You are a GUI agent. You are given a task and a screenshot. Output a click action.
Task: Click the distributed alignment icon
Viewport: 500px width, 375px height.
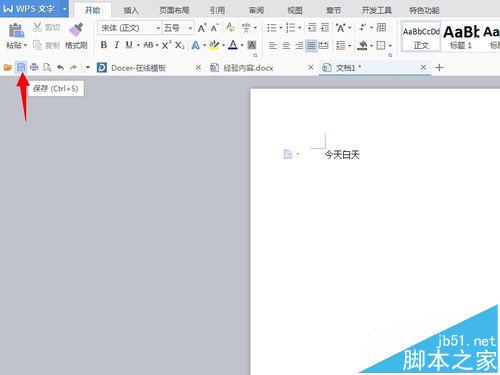(323, 45)
